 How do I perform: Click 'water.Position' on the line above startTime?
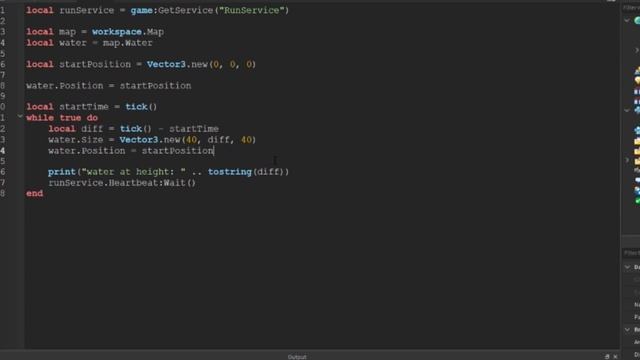tap(64, 86)
